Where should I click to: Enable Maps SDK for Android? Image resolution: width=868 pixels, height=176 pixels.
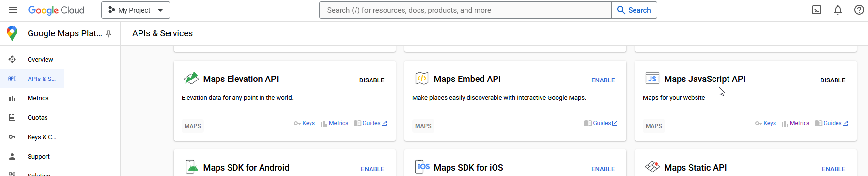372,169
